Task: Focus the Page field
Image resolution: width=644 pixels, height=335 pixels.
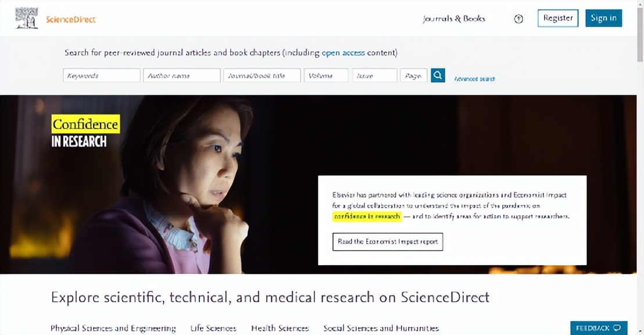Action: (x=414, y=76)
